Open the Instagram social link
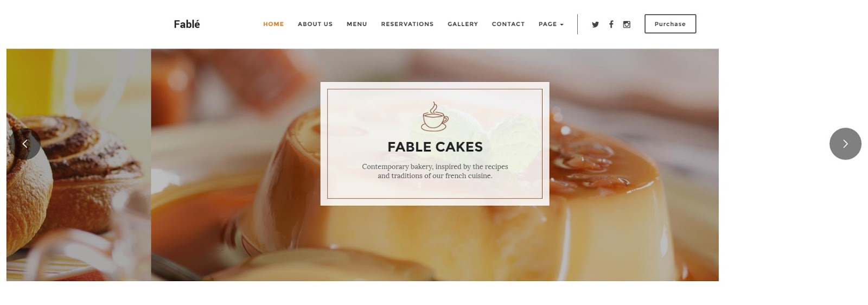868x305 pixels. pos(627,24)
